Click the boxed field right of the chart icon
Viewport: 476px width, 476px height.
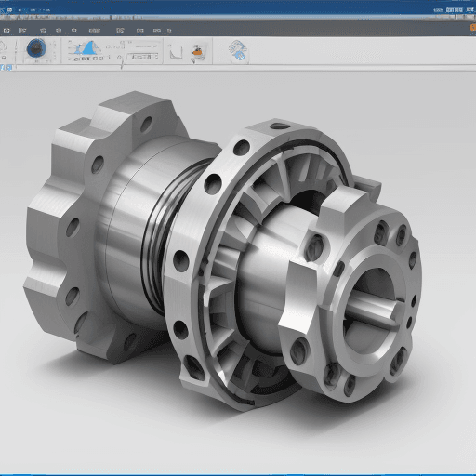tap(142, 57)
